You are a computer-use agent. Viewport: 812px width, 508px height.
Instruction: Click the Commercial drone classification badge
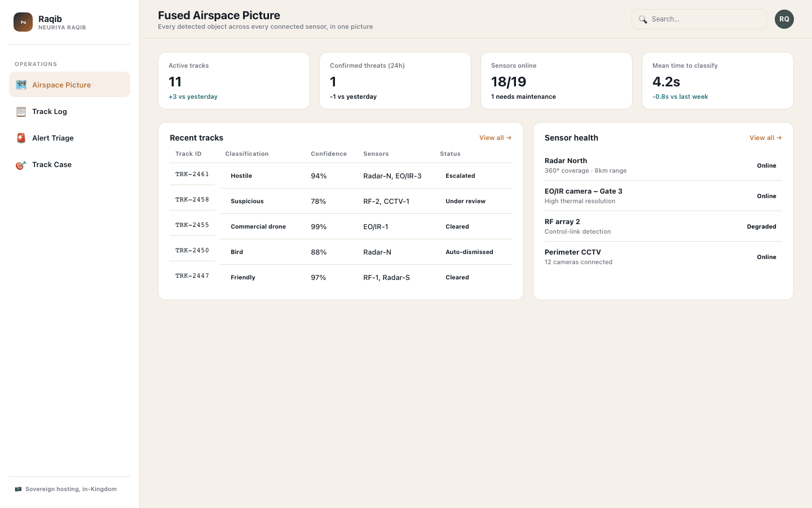pyautogui.click(x=258, y=227)
